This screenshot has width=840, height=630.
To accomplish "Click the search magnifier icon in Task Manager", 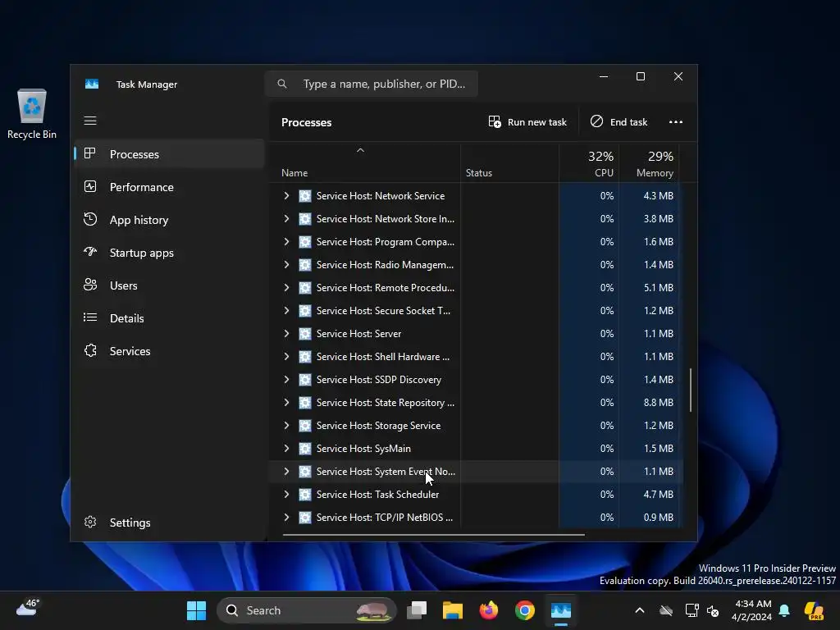I will [282, 84].
